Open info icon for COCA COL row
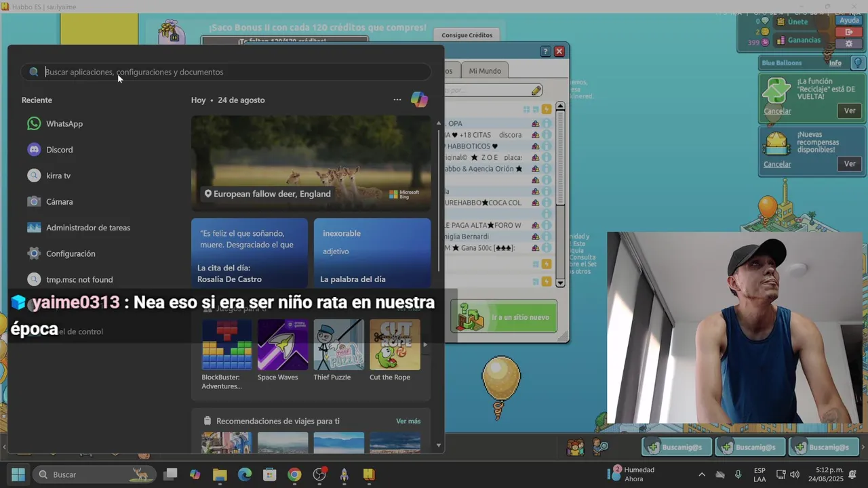The height and width of the screenshot is (488, 868). click(x=546, y=203)
